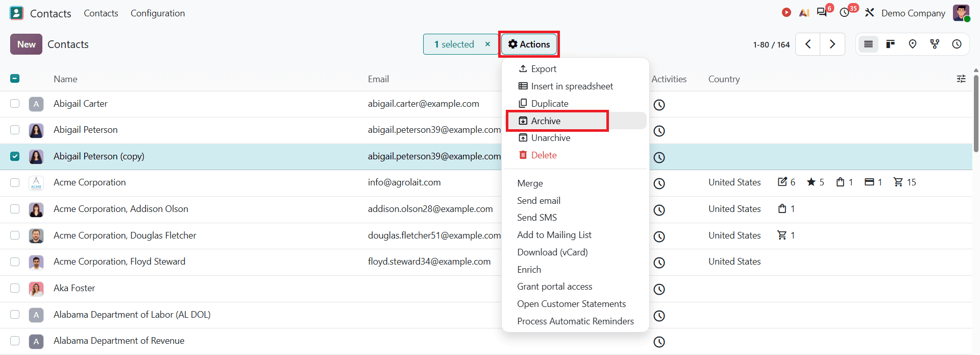Click the Acme Corporation cart count 15
The width and height of the screenshot is (980, 355).
pos(904,182)
